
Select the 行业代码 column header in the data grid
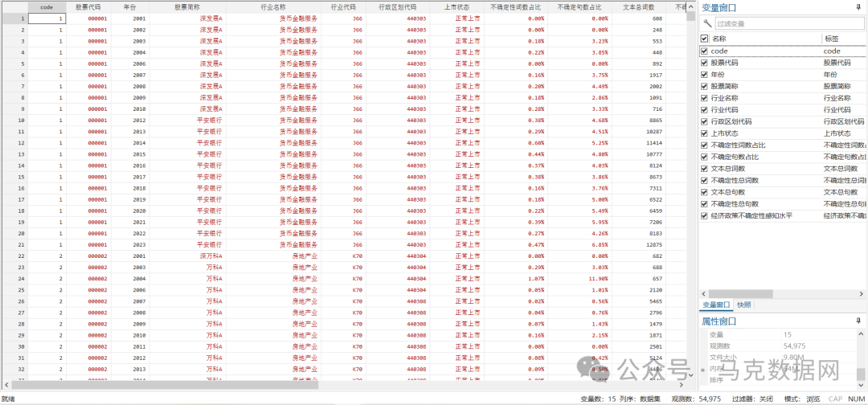click(343, 7)
